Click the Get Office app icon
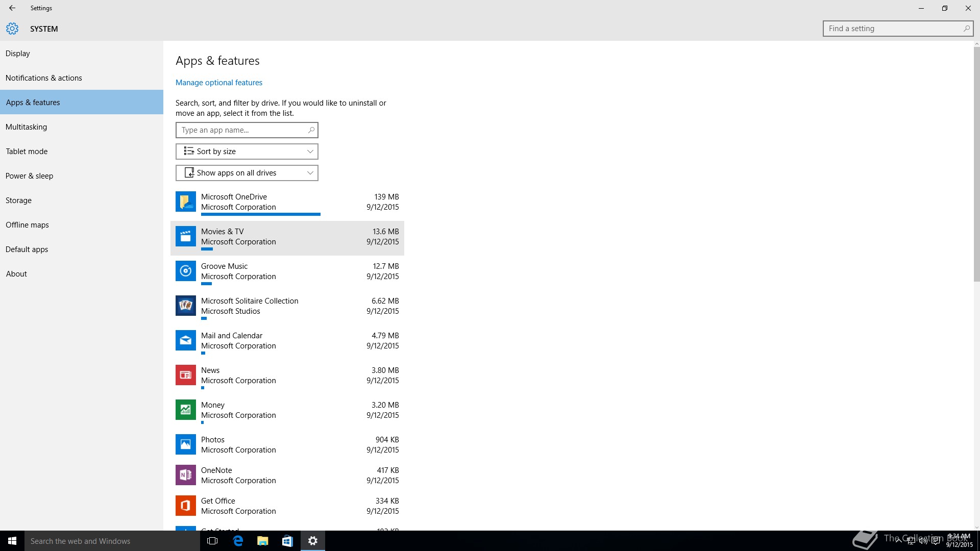 (186, 506)
